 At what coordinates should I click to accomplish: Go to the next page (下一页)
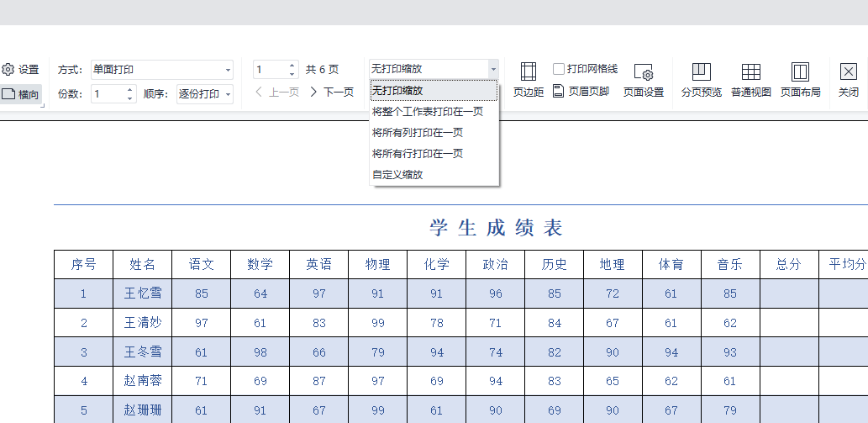[332, 92]
